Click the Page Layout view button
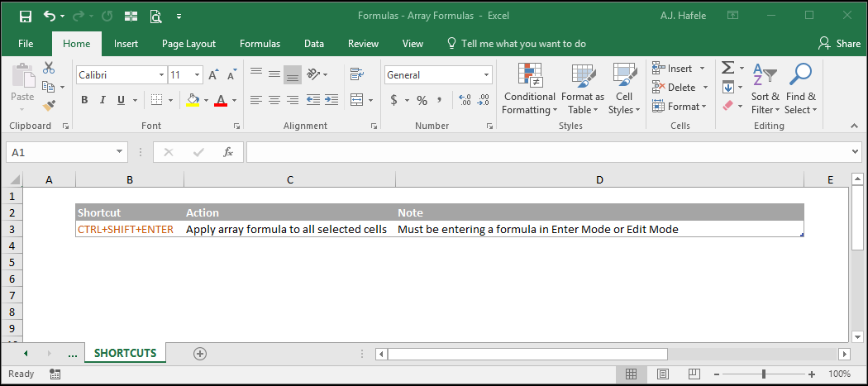This screenshot has height=386, width=868. (663, 374)
